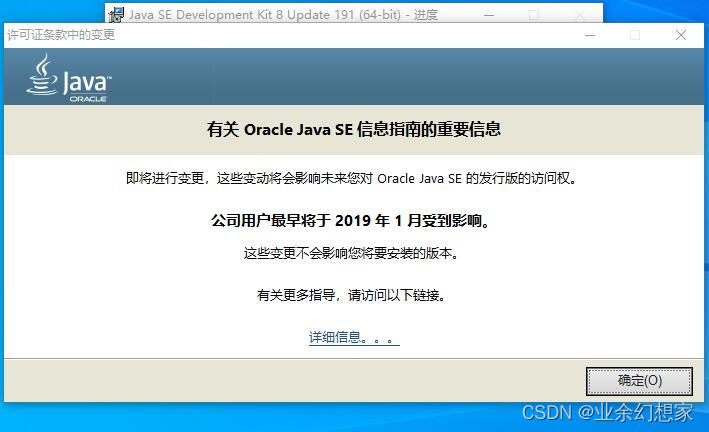Click the heading 有关 Oracle Java SE 信息指南的重要信息
Viewport: 709px width, 432px height.
coord(354,129)
